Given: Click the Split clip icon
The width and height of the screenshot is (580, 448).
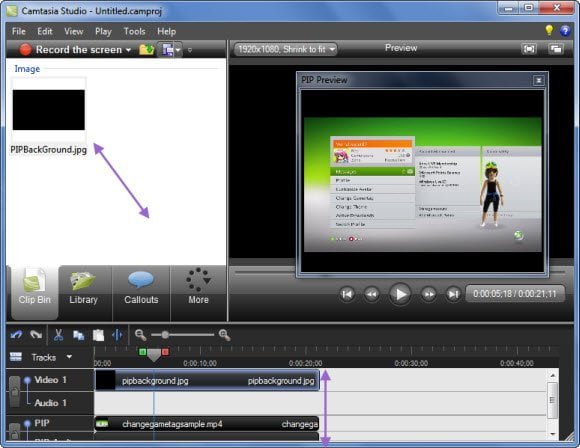Looking at the screenshot, I should [x=117, y=335].
